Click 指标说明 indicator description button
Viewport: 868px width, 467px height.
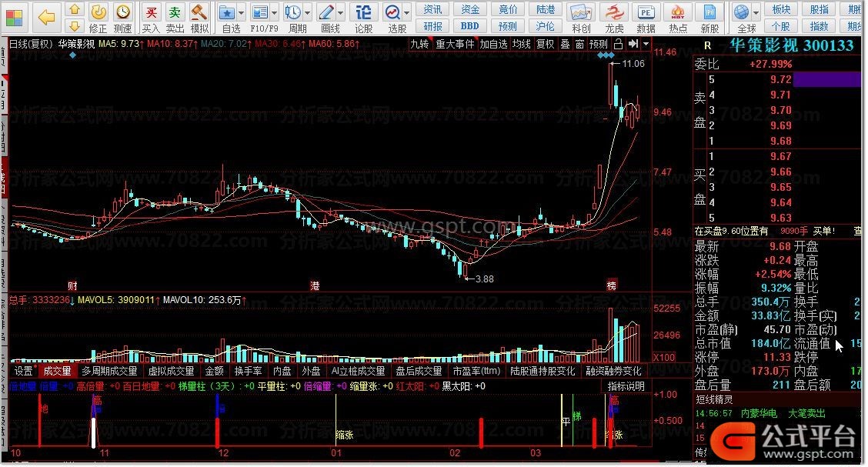[626, 386]
